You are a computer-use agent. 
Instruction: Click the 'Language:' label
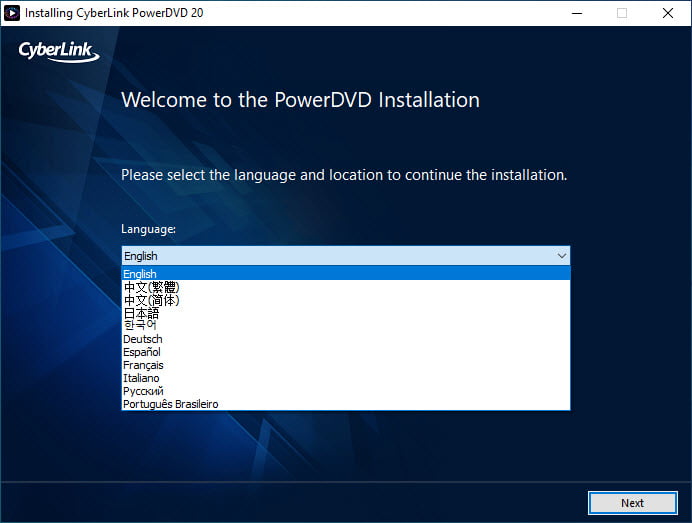148,229
